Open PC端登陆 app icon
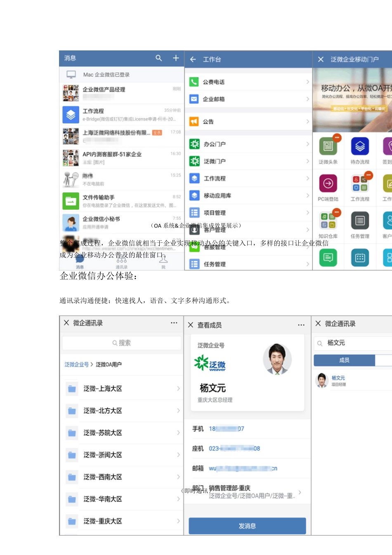Screen dimensions: 392x555 click(328, 183)
